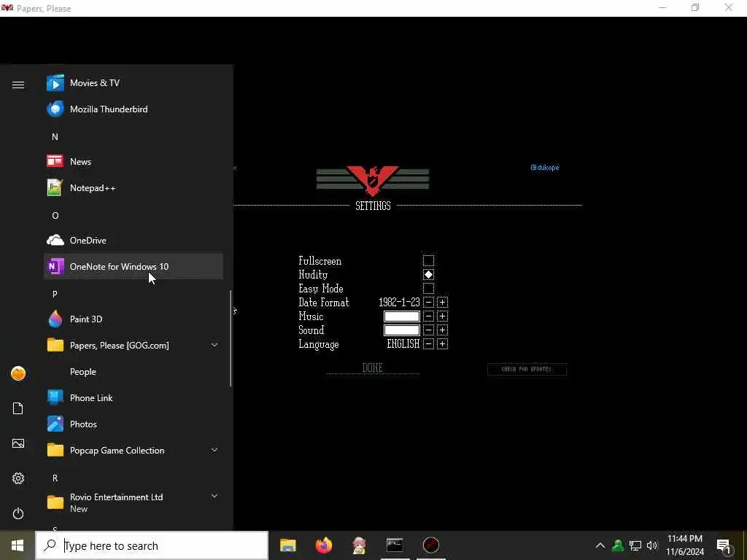Click minus for Date Format
This screenshot has width=747, height=560.
click(x=428, y=303)
